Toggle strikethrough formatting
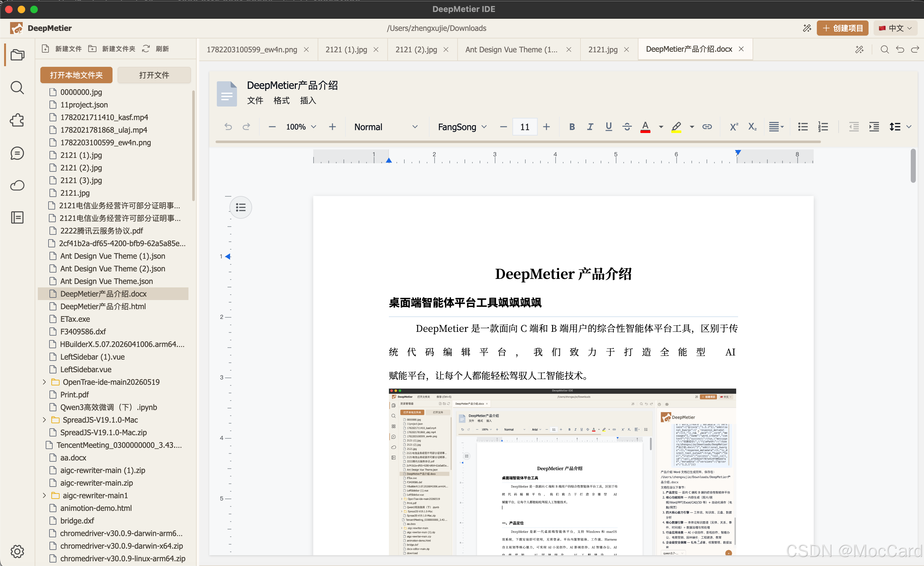The image size is (924, 566). tap(627, 127)
